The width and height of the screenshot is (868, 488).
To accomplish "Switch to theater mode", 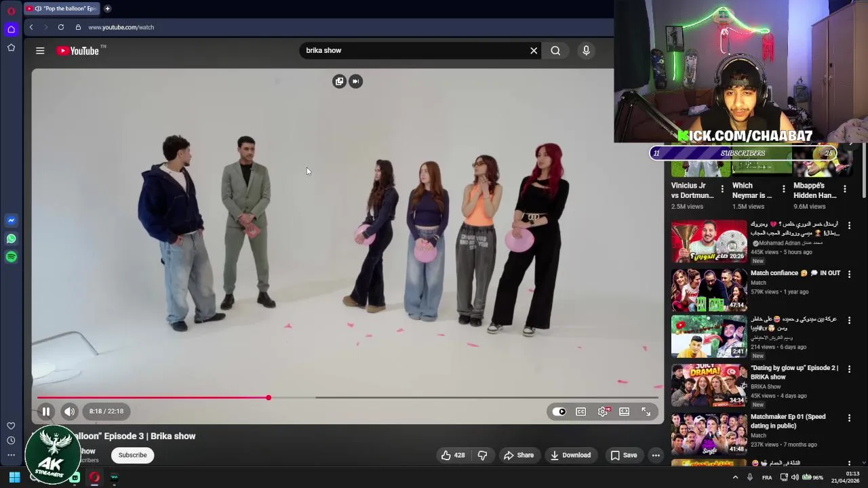I will 625,411.
